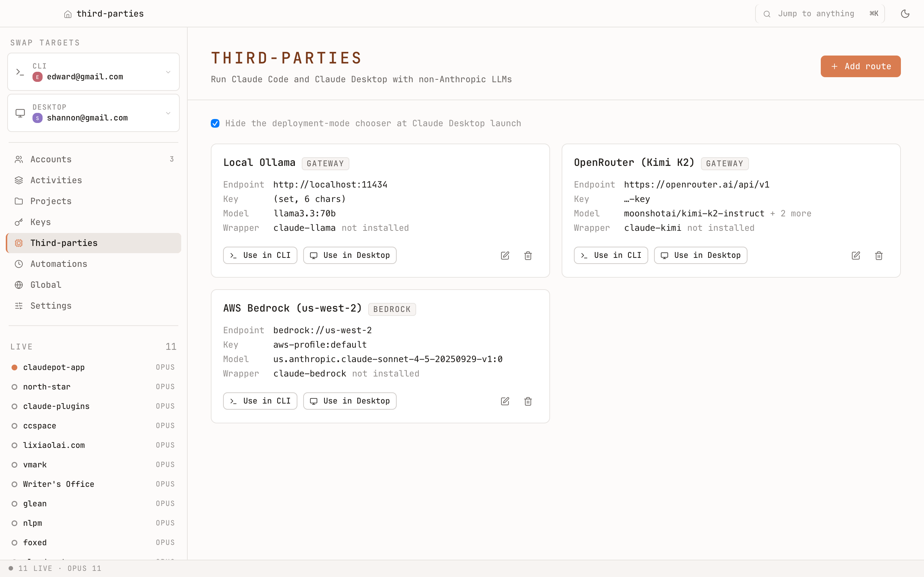Open Settings from the sidebar
This screenshot has height=577, width=924.
[x=51, y=306]
